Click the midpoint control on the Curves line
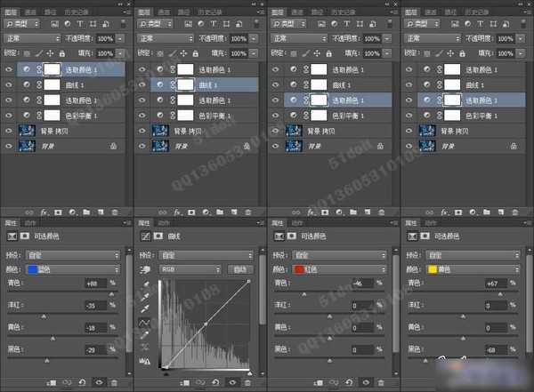Image resolution: width=534 pixels, height=392 pixels. coord(206,324)
